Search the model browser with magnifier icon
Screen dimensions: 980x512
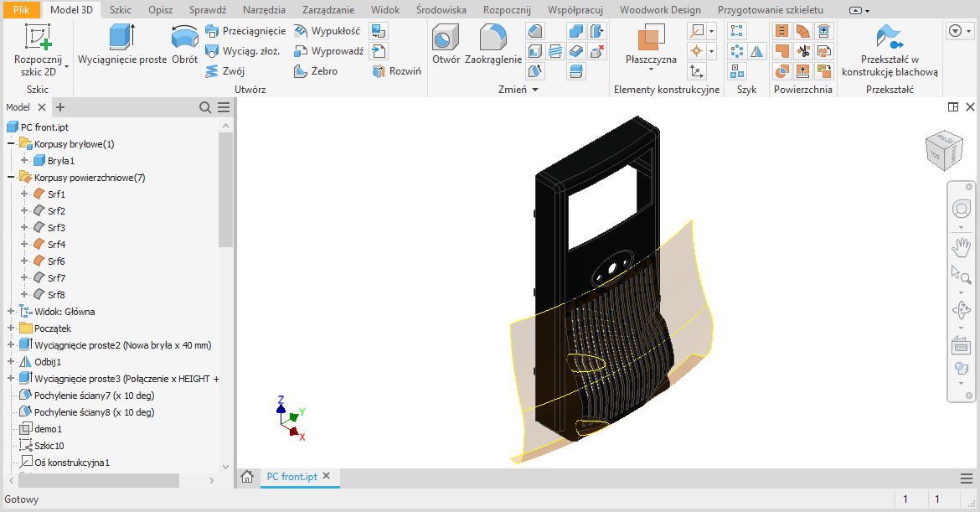[x=205, y=107]
